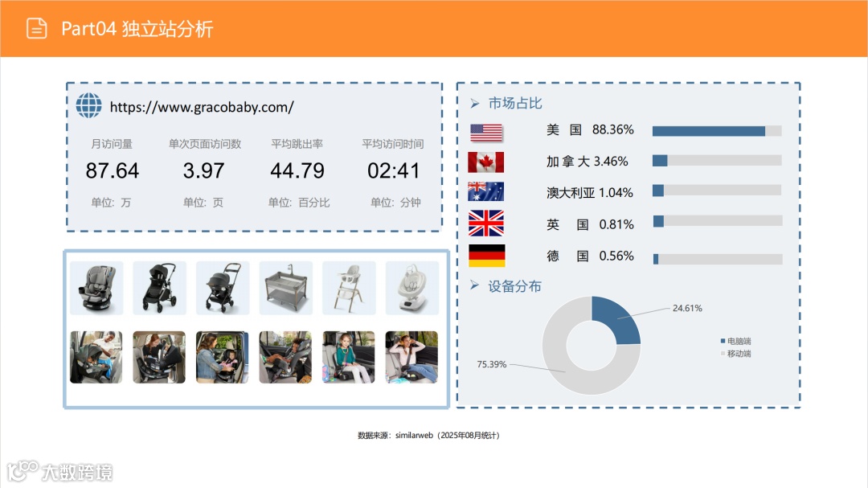Click the arrow bullet before 设备分布
This screenshot has width=868, height=488.
pos(474,285)
